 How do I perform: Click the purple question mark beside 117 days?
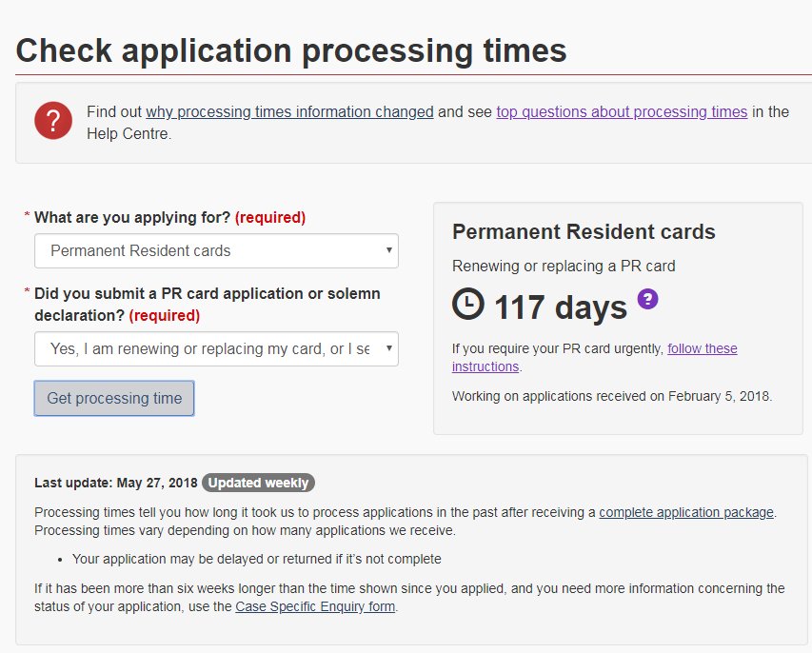pos(647,300)
